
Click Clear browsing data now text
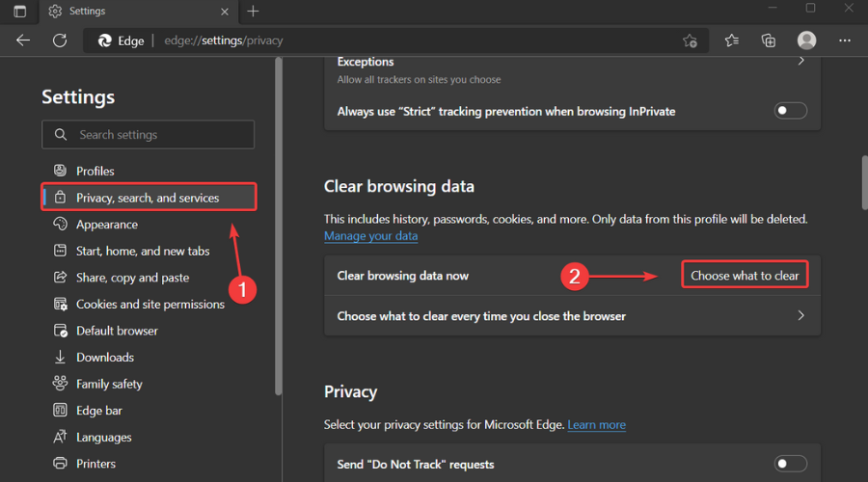click(x=402, y=276)
